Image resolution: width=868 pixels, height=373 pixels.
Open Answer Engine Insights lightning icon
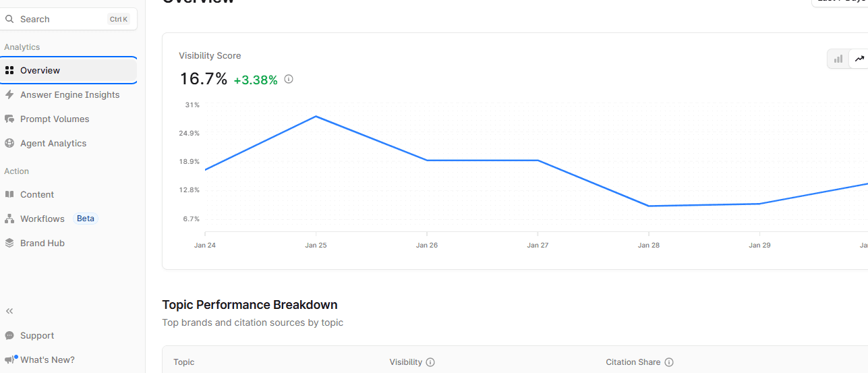(x=9, y=94)
